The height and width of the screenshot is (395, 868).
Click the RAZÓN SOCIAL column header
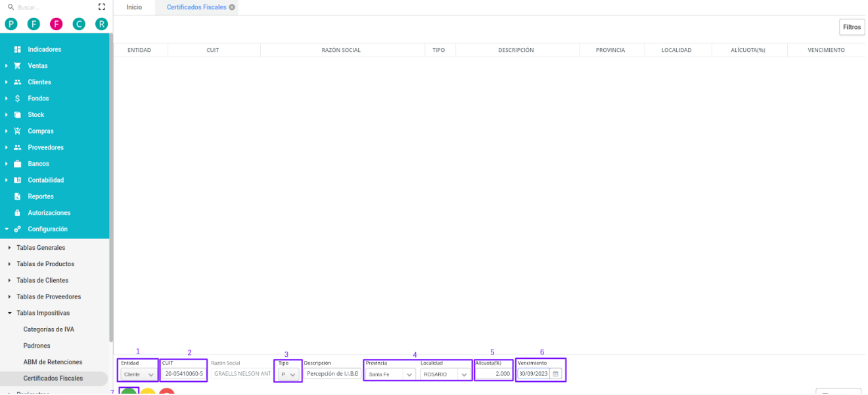coord(341,50)
